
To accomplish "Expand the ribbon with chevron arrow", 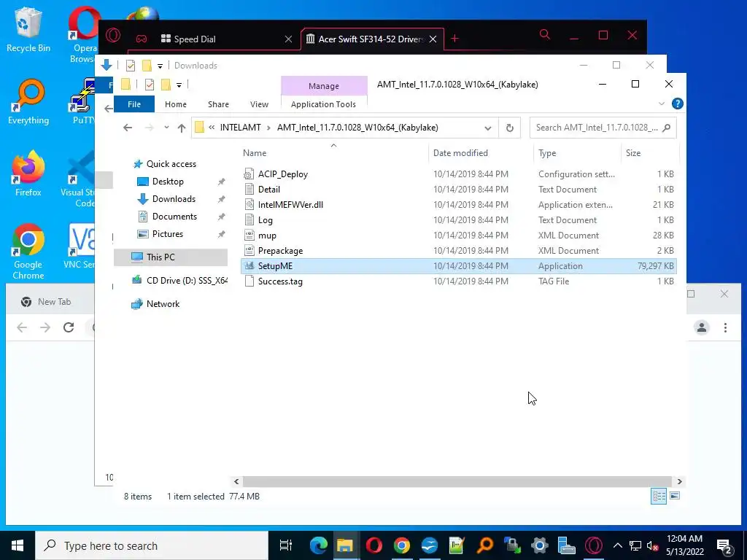I will (x=661, y=104).
